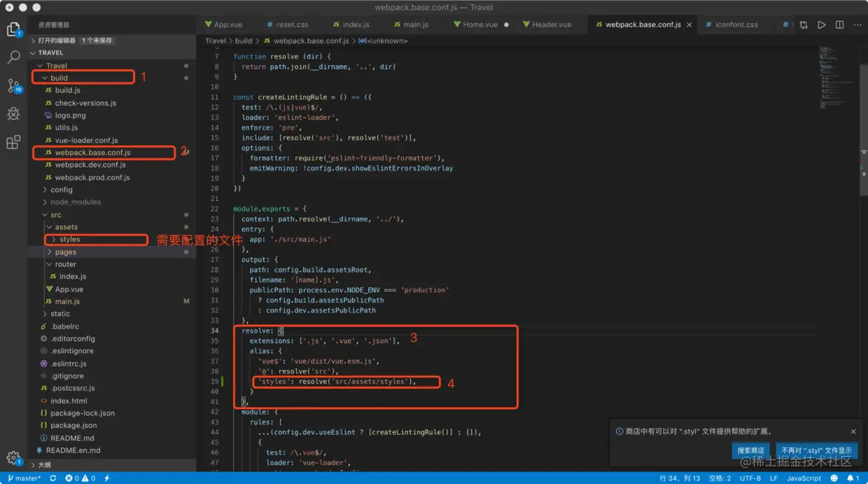The image size is (868, 484).
Task: Click the code minimap
Action: click(837, 77)
